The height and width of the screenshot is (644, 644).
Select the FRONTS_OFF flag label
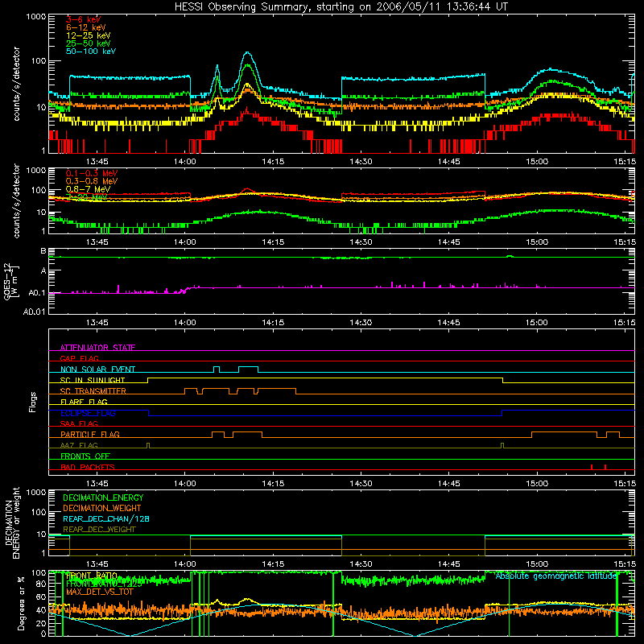(85, 456)
